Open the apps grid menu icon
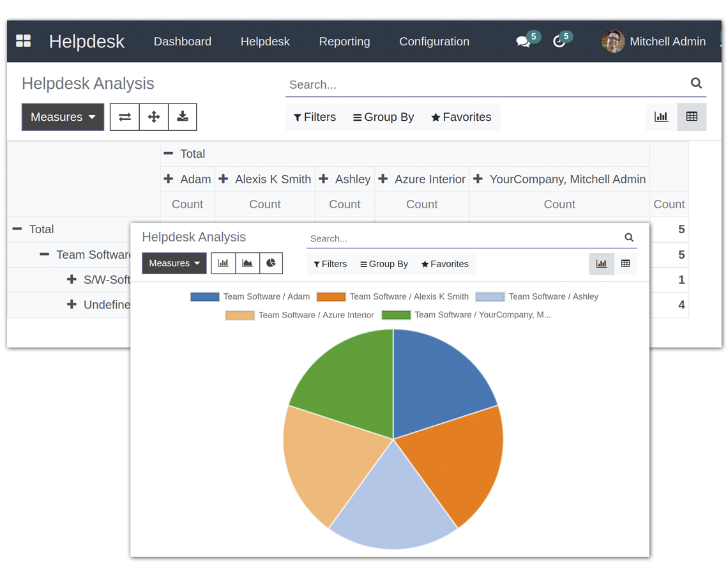The height and width of the screenshot is (575, 728). pyautogui.click(x=23, y=42)
